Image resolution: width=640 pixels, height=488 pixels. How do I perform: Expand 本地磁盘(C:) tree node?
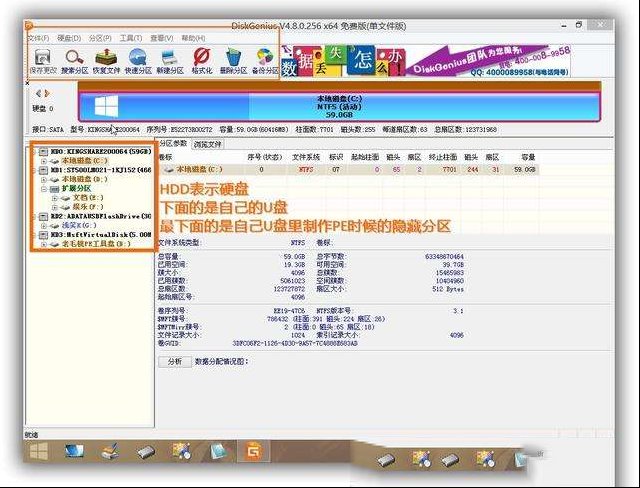coord(44,161)
